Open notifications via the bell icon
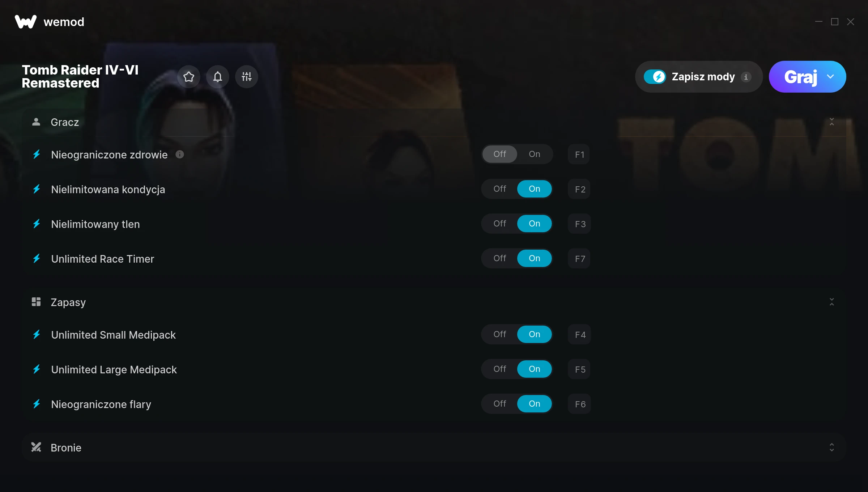This screenshot has height=492, width=868. 218,77
